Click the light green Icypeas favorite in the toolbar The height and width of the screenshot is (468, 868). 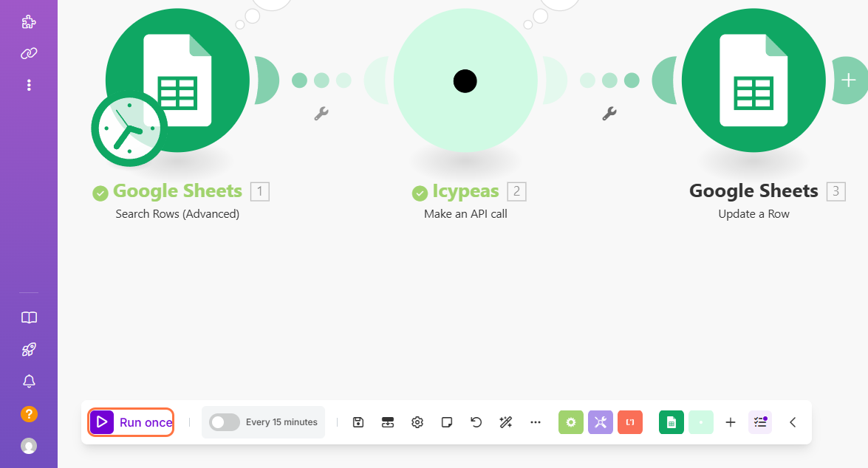point(701,422)
